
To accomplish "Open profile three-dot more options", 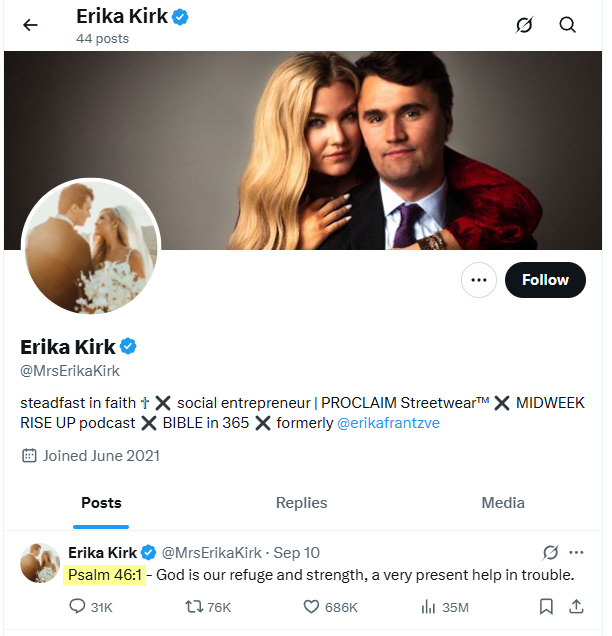I will [479, 280].
